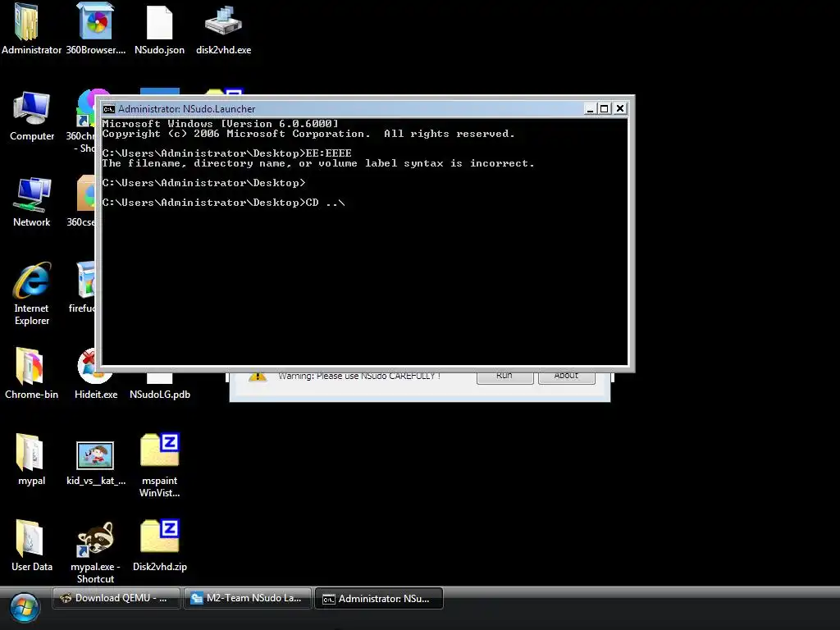Select the NSudo.json file icon
Screen dimensions: 840x630
tap(160, 22)
